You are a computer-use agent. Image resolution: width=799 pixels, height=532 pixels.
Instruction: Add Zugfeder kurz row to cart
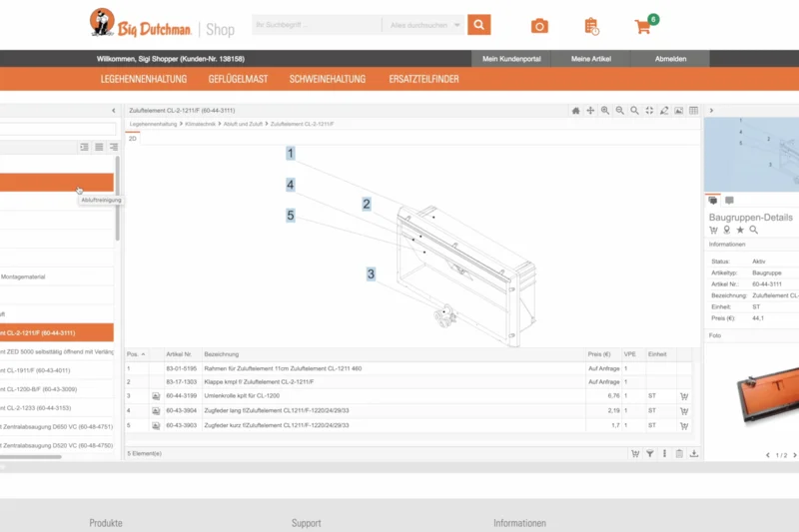[x=684, y=425]
